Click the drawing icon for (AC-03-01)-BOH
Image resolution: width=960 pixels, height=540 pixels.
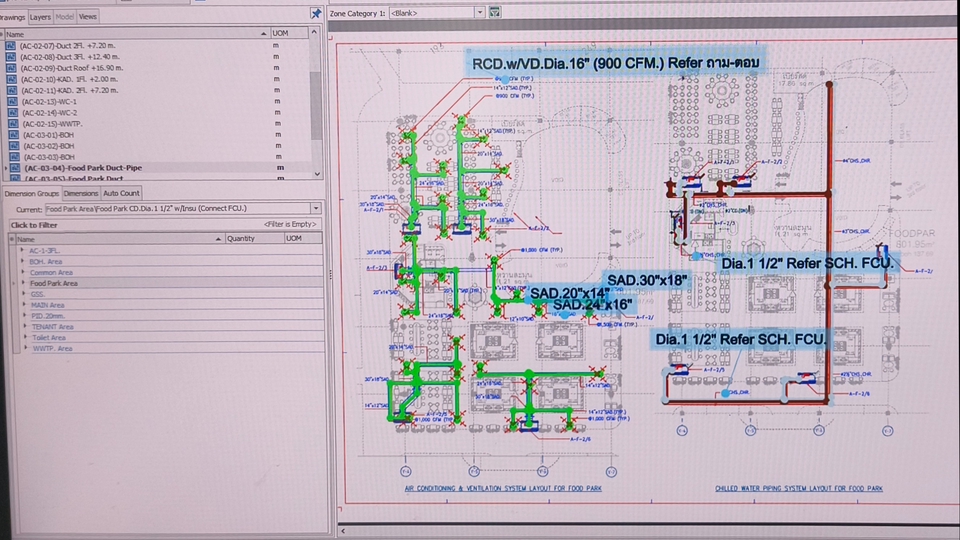coord(11,134)
